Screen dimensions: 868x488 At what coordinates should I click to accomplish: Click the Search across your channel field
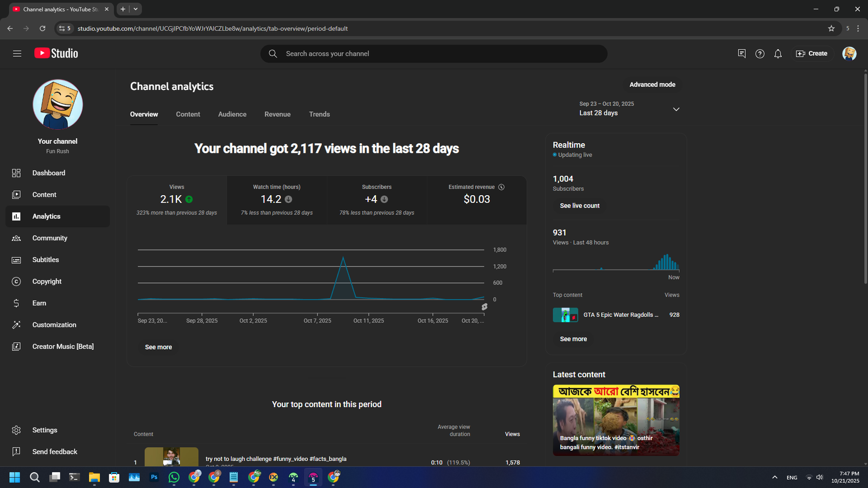[x=434, y=54]
